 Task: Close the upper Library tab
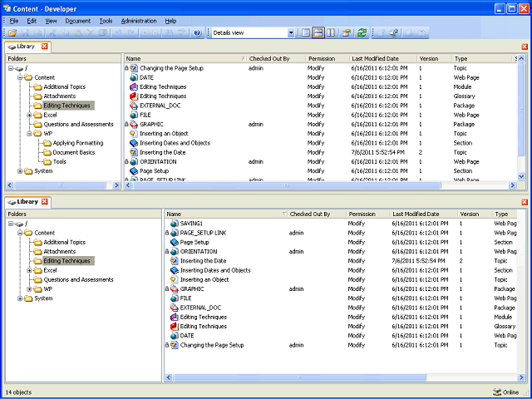45,47
